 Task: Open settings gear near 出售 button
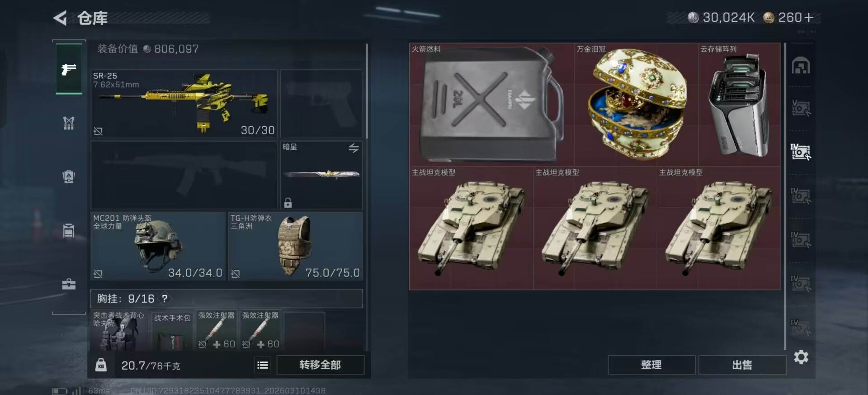pos(801,357)
